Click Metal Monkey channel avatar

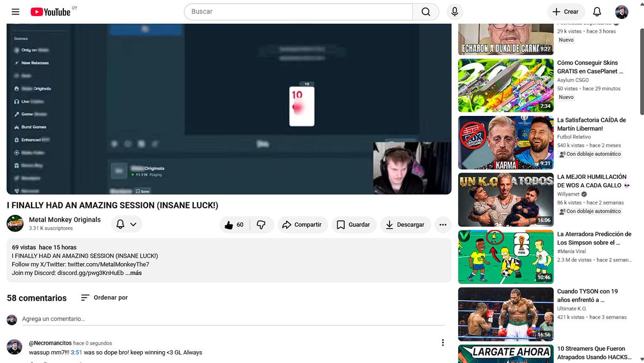click(x=15, y=223)
